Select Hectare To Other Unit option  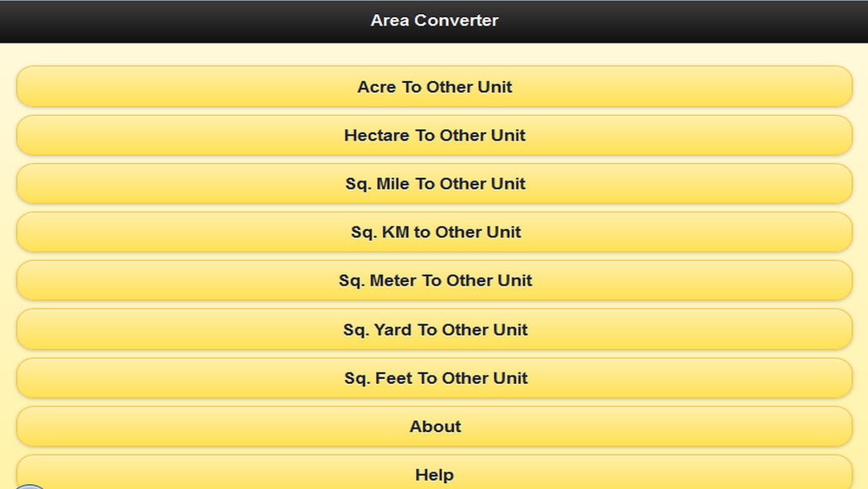click(x=434, y=136)
